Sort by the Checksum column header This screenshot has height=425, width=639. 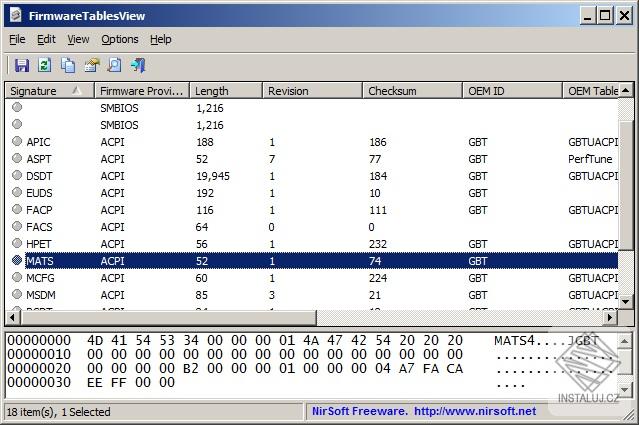[x=412, y=90]
